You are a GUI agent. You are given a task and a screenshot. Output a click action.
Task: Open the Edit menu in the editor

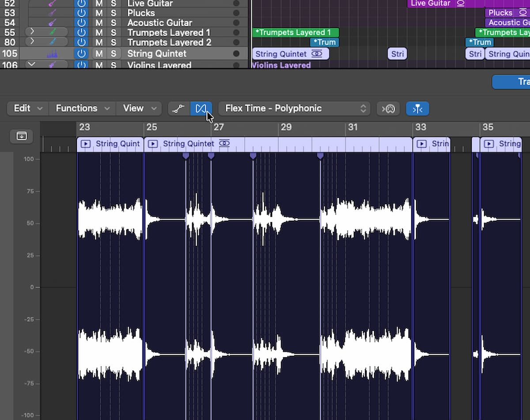(x=28, y=109)
